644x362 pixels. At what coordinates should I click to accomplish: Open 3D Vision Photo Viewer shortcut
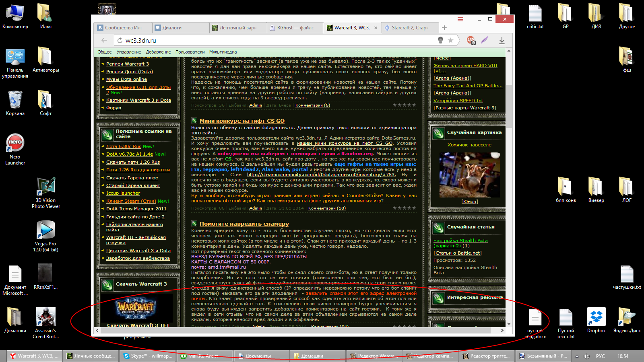46,192
